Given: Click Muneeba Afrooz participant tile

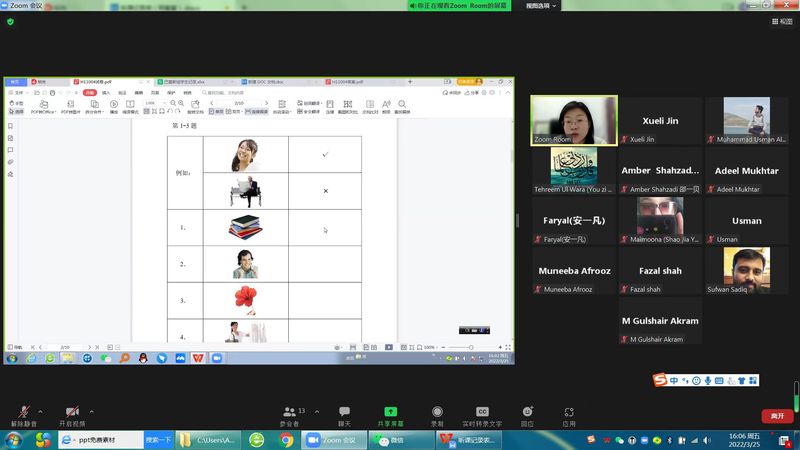Looking at the screenshot, I should click(574, 270).
